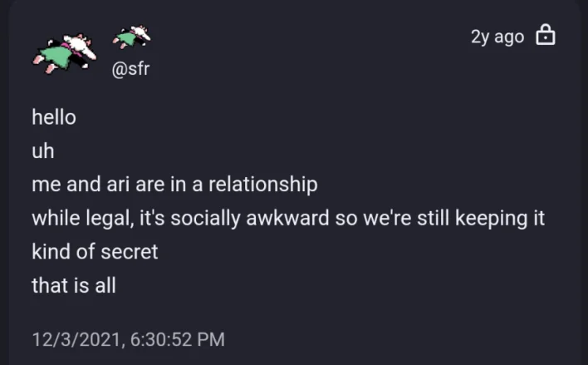Screen dimensions: 588x365
Task: Click the "uh" line in the post
Action: click(x=42, y=151)
